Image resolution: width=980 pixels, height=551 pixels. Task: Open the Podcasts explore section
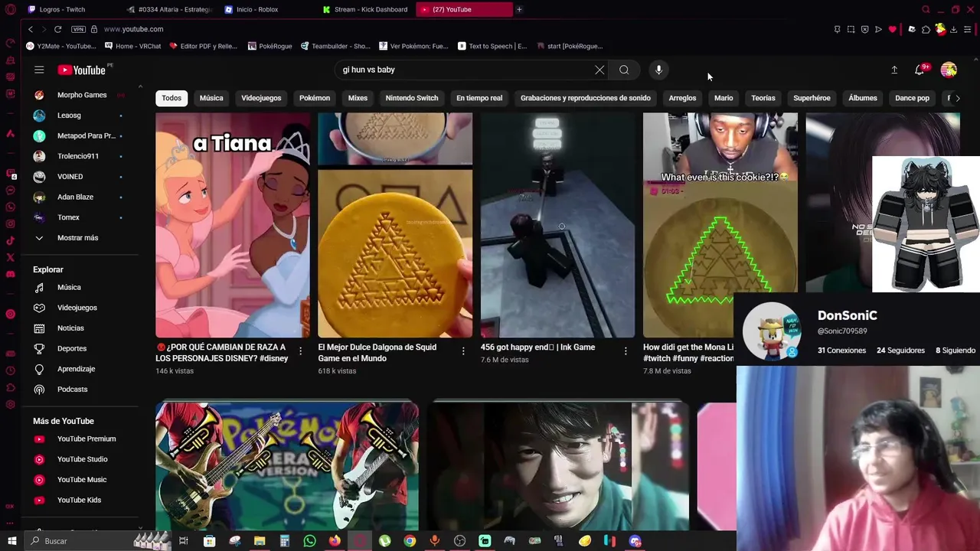pyautogui.click(x=81, y=390)
